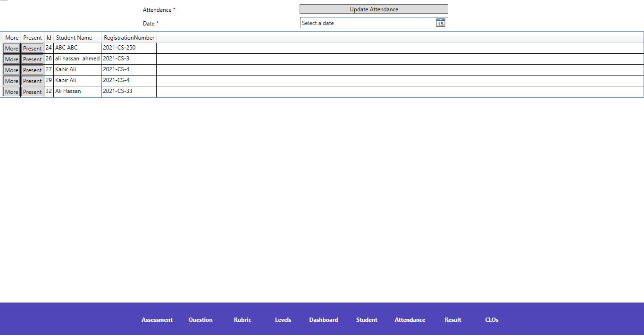Image resolution: width=644 pixels, height=335 pixels.
Task: Select the 'ABC ABC' name cell
Action: click(77, 48)
